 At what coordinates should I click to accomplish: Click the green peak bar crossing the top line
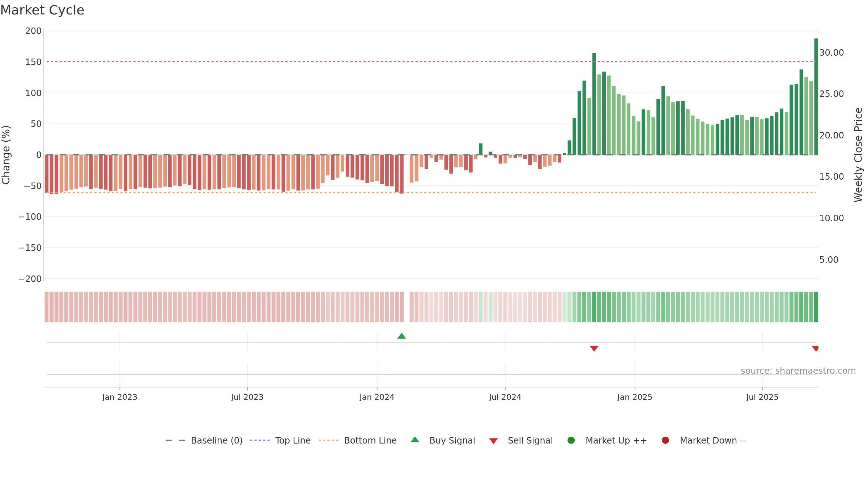(x=594, y=104)
